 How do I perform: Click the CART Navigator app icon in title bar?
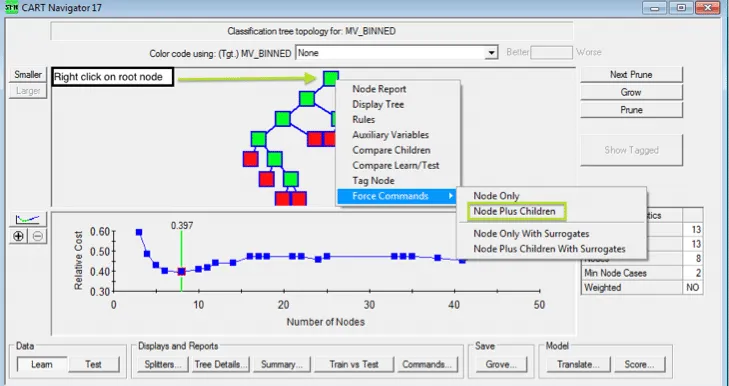click(11, 7)
